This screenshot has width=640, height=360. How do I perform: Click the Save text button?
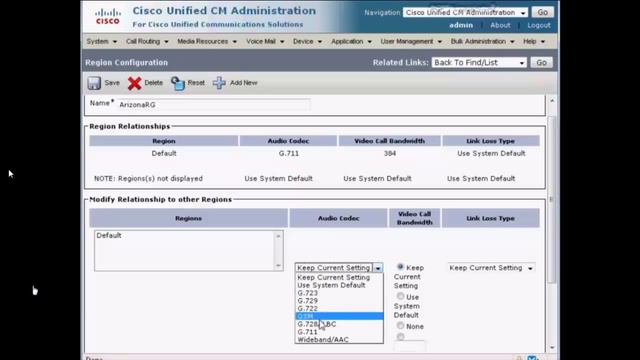click(112, 83)
